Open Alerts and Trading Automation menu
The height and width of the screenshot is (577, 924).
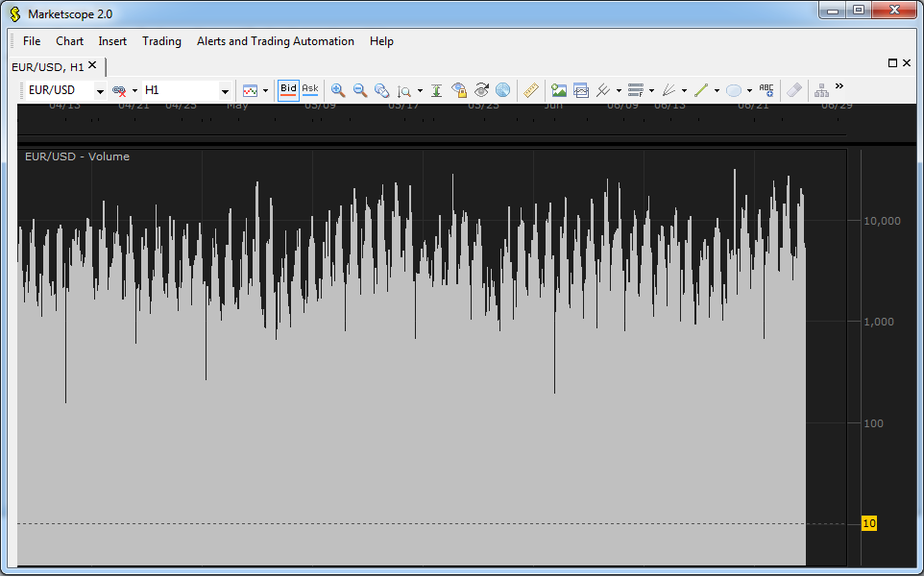(x=276, y=41)
